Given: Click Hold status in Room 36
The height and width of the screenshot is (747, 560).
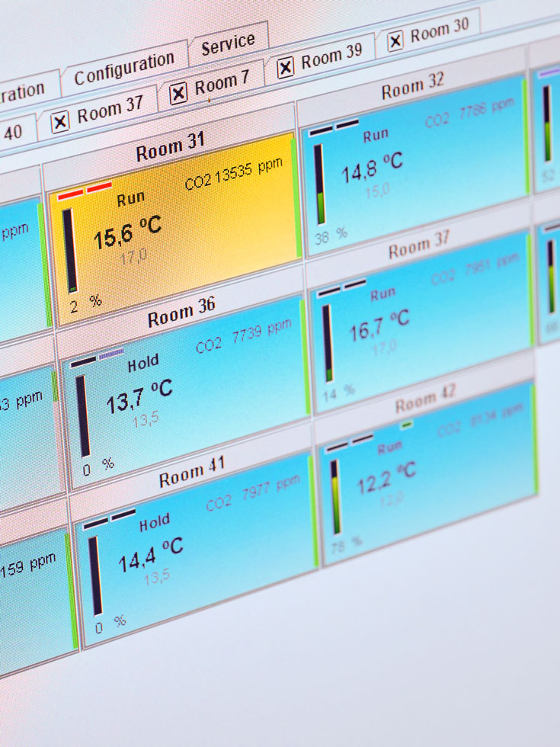Looking at the screenshot, I should pyautogui.click(x=143, y=364).
